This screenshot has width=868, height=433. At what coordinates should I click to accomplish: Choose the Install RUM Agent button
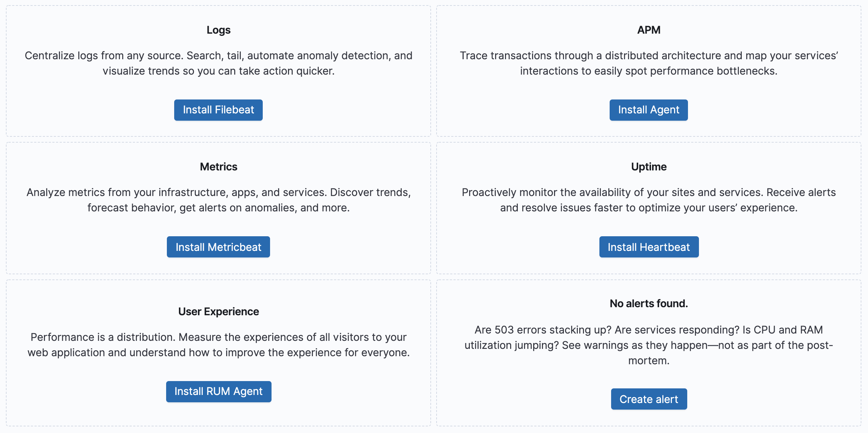[218, 392]
